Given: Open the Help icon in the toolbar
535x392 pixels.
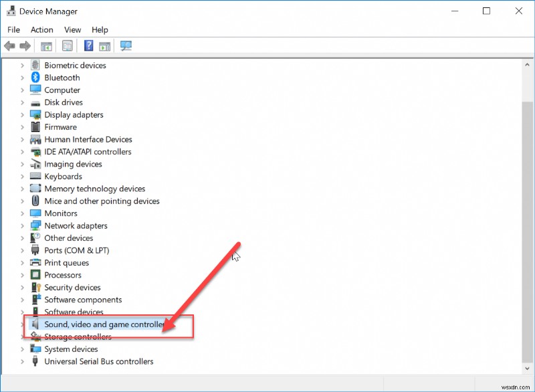Looking at the screenshot, I should (x=88, y=45).
